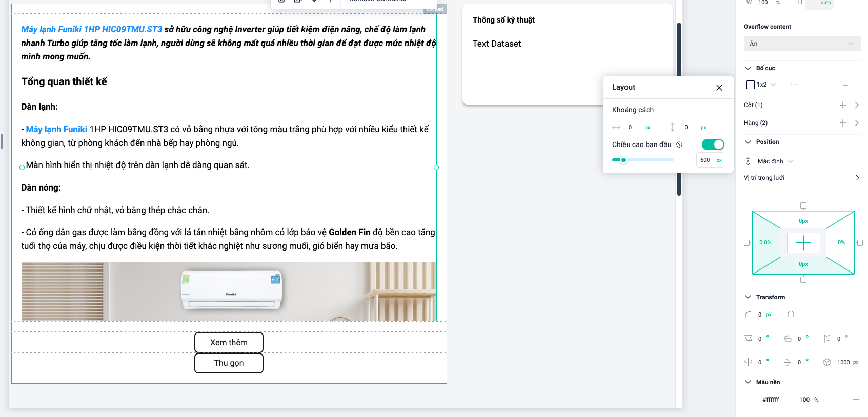Open the Overflow content dropdown
Screen dimensions: 868x417
pos(802,44)
